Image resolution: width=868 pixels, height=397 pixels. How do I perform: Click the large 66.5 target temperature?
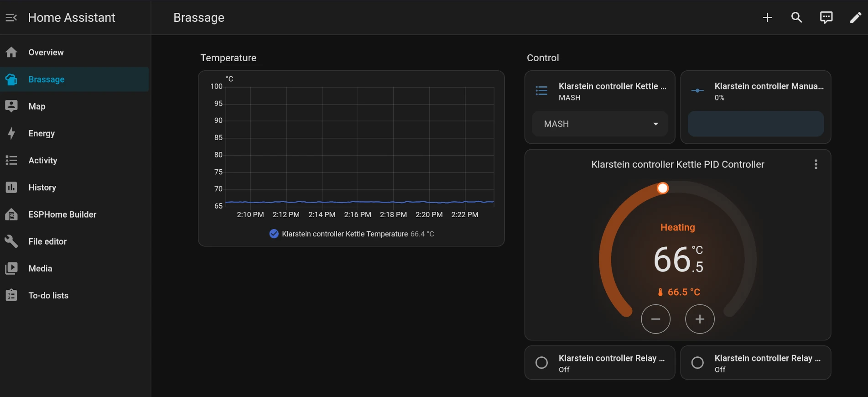(678, 260)
